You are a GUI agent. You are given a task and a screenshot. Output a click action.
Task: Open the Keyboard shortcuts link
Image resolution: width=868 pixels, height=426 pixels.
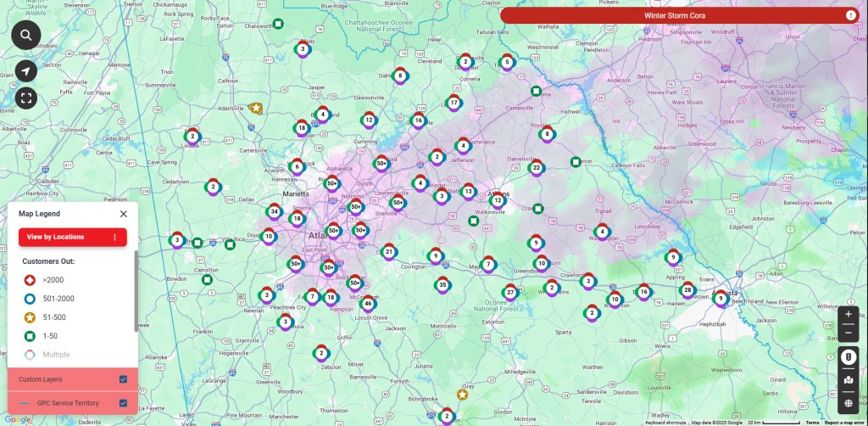[x=665, y=422]
